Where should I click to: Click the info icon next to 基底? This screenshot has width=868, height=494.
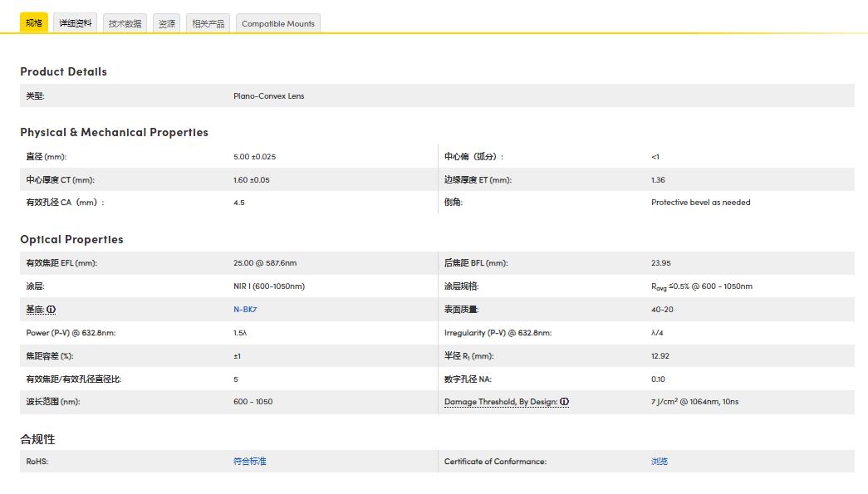click(51, 310)
